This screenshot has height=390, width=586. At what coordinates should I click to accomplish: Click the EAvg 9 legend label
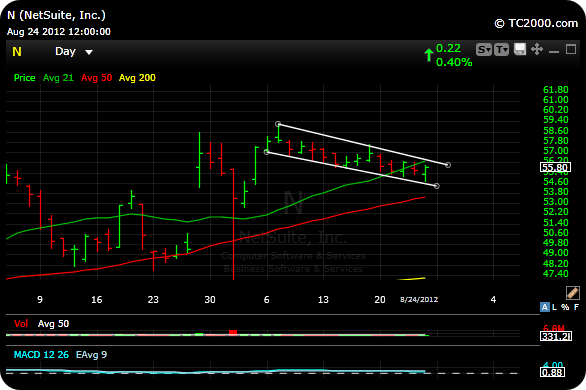pos(91,355)
